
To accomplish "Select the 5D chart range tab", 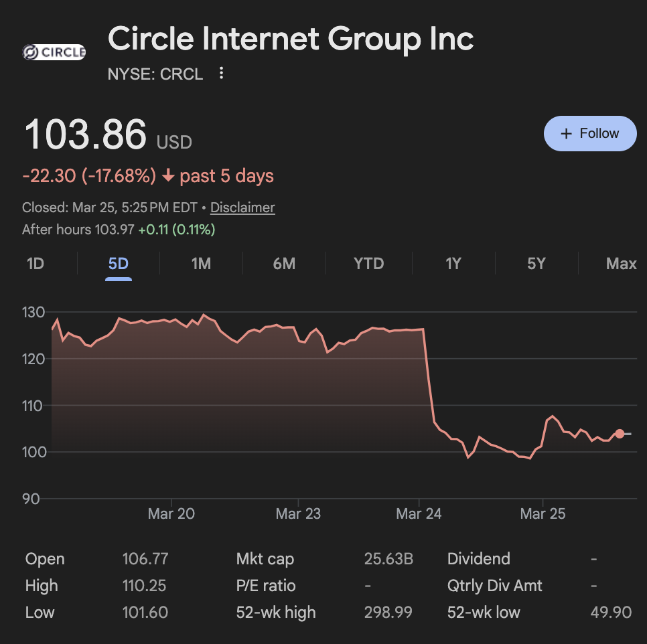I will (x=118, y=264).
